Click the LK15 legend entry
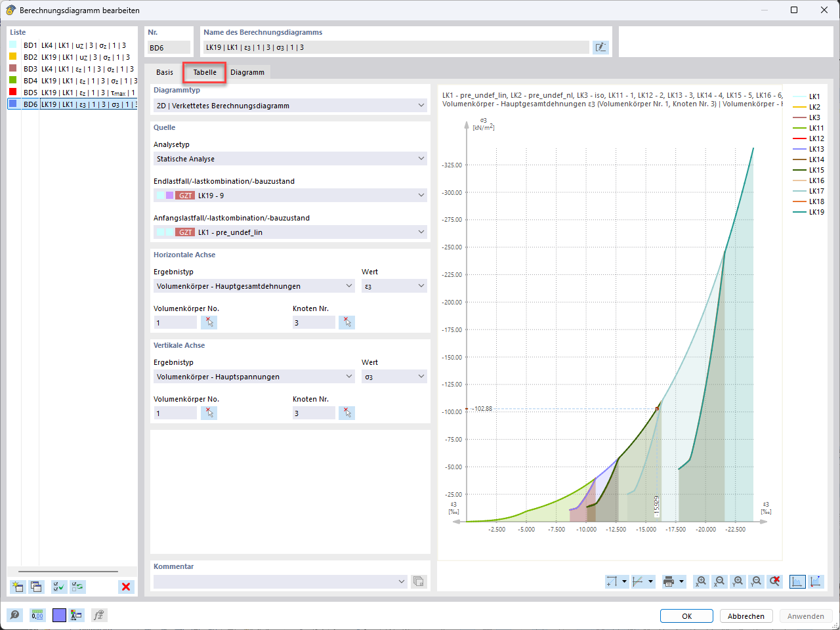The height and width of the screenshot is (630, 840). (808, 170)
